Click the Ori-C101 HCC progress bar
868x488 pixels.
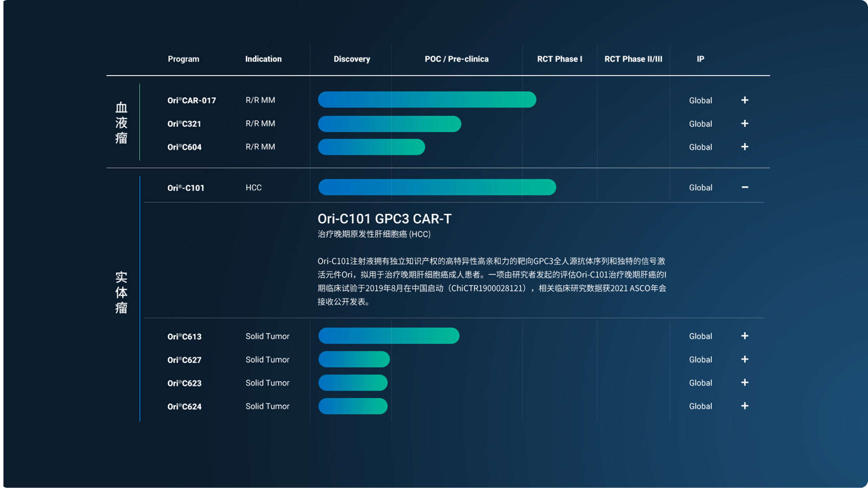click(x=437, y=187)
